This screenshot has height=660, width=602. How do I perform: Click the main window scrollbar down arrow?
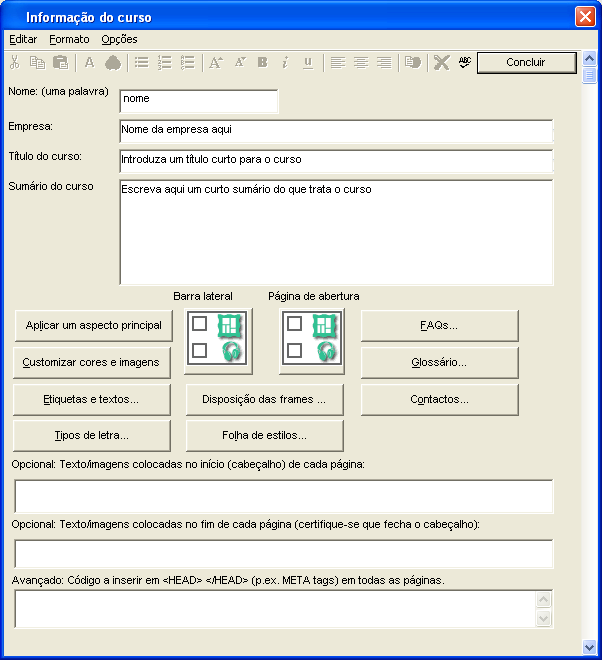[589, 646]
